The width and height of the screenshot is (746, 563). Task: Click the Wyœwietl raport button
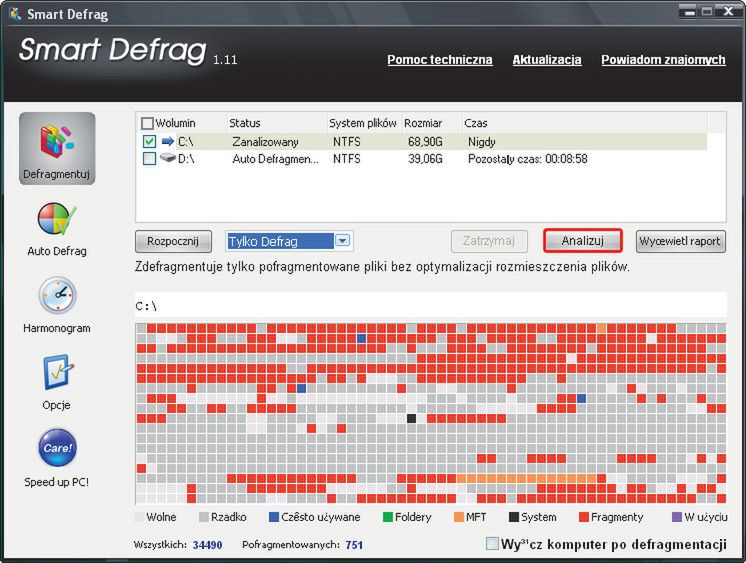[680, 241]
